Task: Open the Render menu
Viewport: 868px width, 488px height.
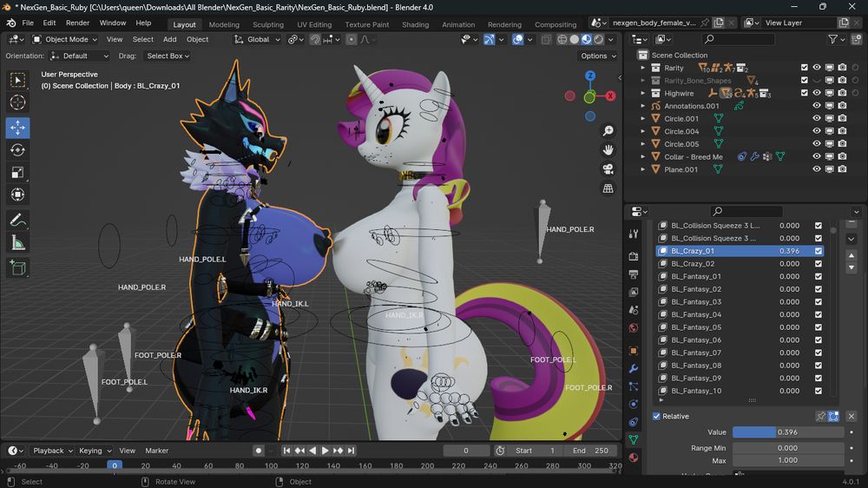Action: click(x=77, y=23)
